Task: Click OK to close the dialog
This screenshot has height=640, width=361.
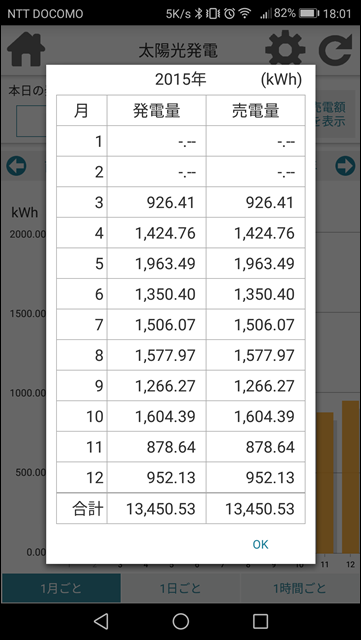Action: [260, 544]
